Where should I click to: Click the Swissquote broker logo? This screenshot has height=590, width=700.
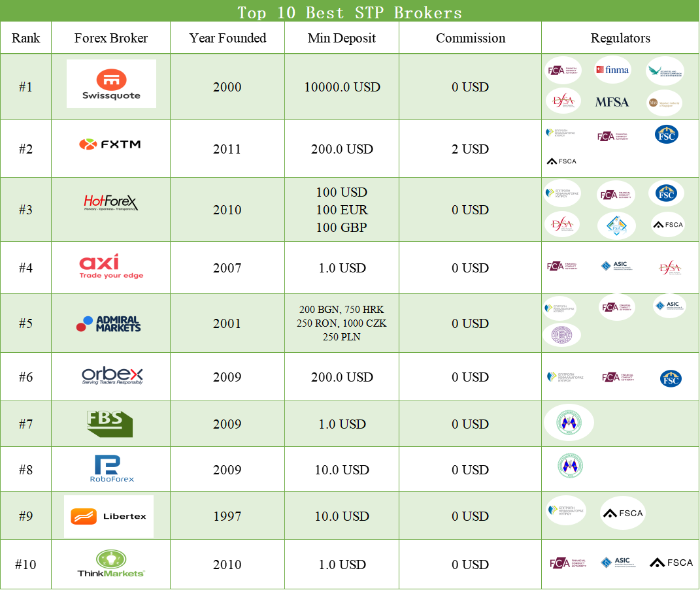pyautogui.click(x=111, y=84)
